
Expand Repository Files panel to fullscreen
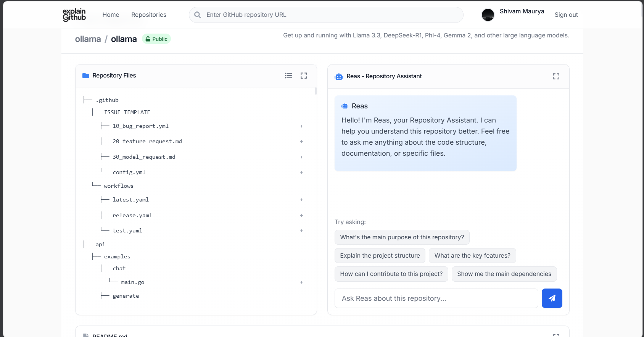click(x=304, y=76)
